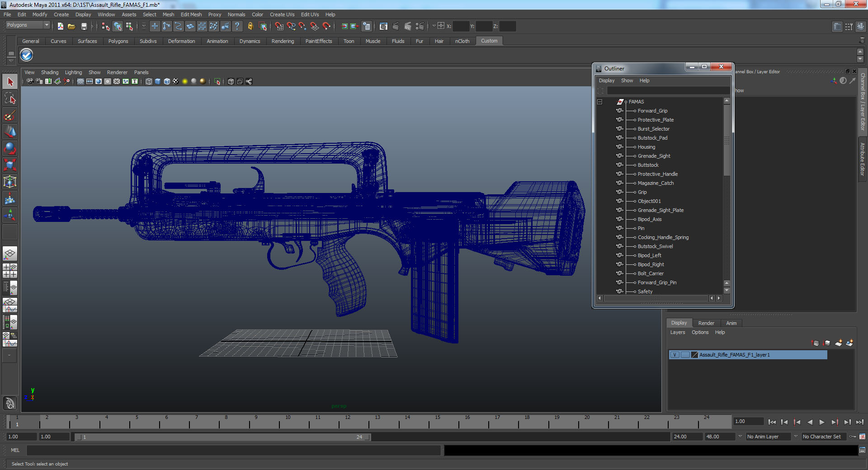This screenshot has width=868, height=470.
Task: Expand the layout quick-select arrow in toolbox
Action: point(9,356)
